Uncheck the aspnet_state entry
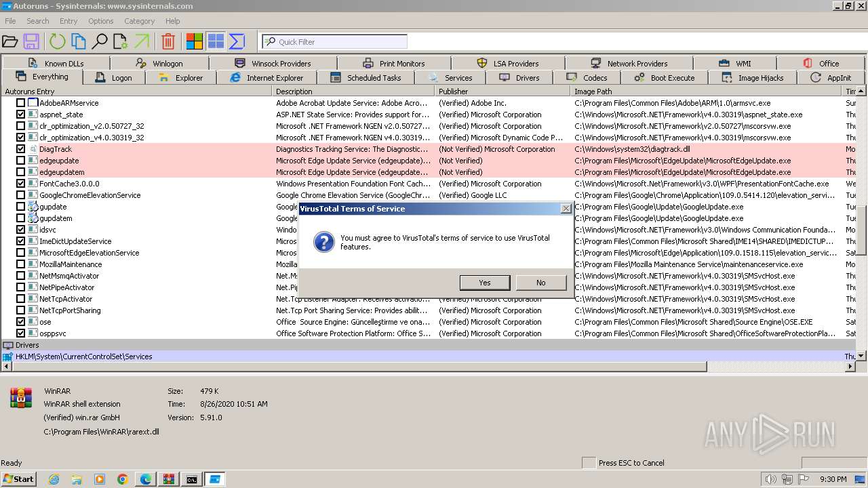 [x=20, y=115]
